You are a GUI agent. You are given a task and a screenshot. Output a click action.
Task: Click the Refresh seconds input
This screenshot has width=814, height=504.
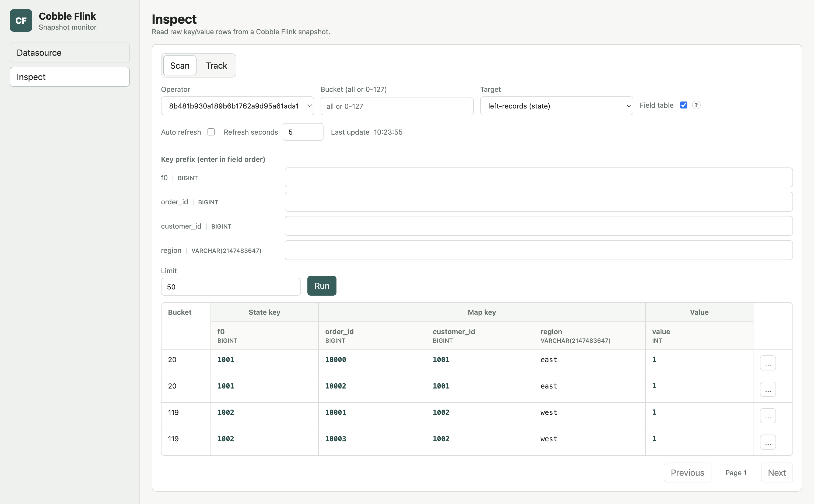(x=303, y=132)
